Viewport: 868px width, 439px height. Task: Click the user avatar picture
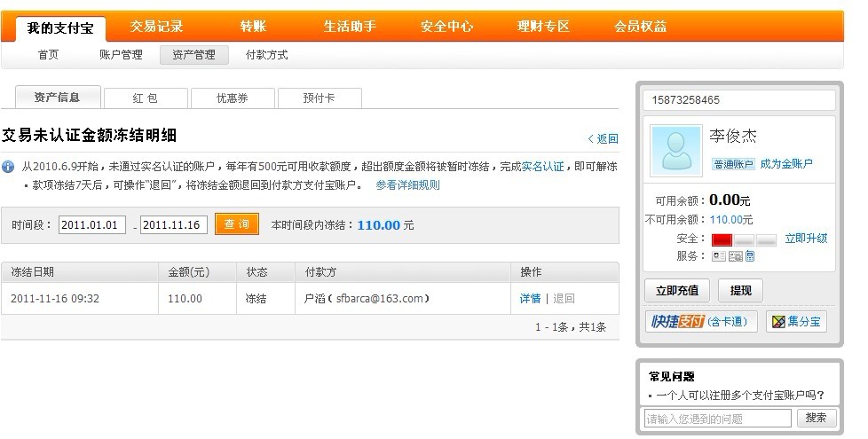[x=675, y=151]
